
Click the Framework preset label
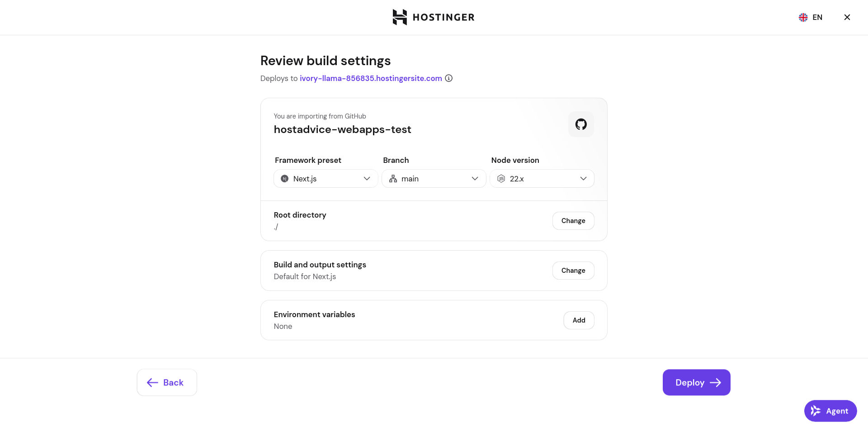coord(308,160)
